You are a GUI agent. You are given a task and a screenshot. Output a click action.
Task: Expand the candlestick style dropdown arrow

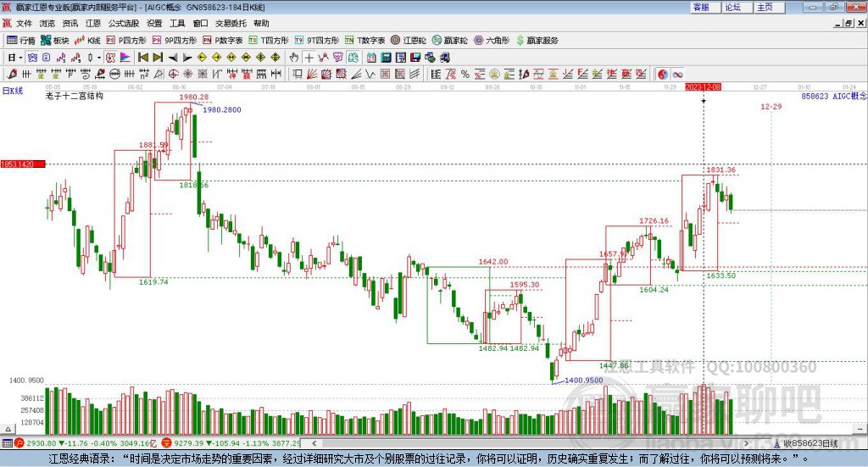pos(99,58)
